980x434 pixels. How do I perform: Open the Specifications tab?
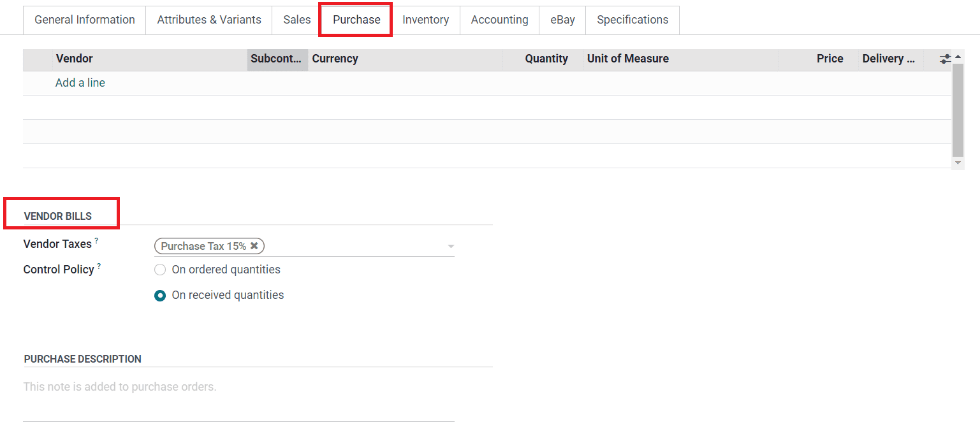(x=633, y=20)
